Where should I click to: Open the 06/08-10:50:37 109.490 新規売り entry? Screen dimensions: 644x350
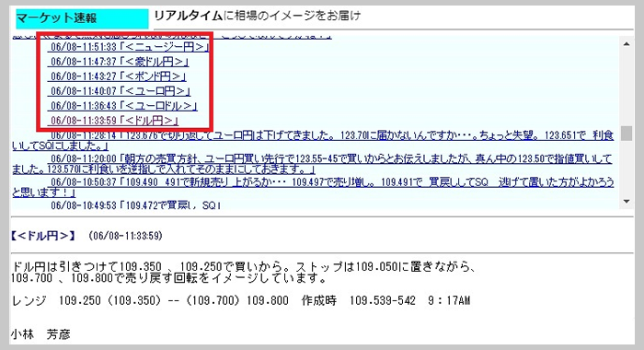(x=313, y=187)
